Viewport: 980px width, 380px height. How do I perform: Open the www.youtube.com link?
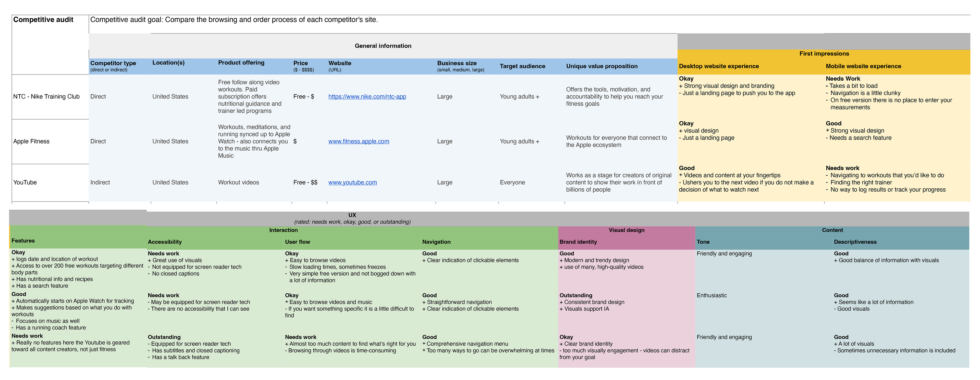[352, 182]
